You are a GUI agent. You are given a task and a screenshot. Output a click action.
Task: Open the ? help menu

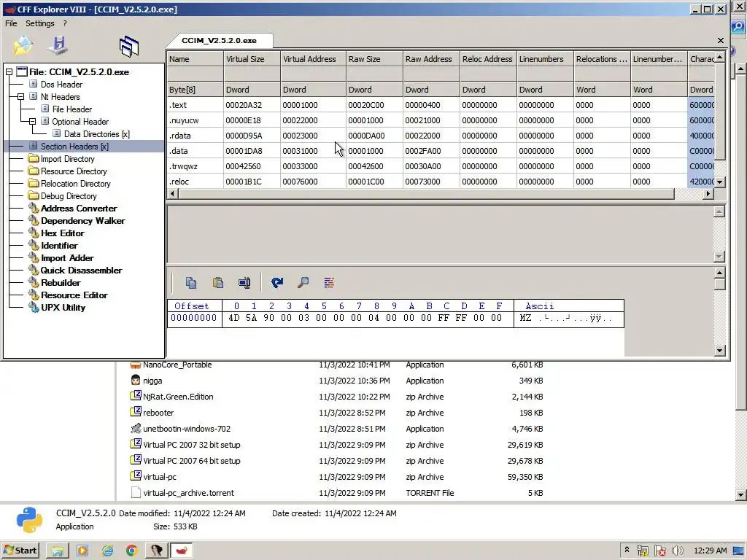pyautogui.click(x=65, y=23)
